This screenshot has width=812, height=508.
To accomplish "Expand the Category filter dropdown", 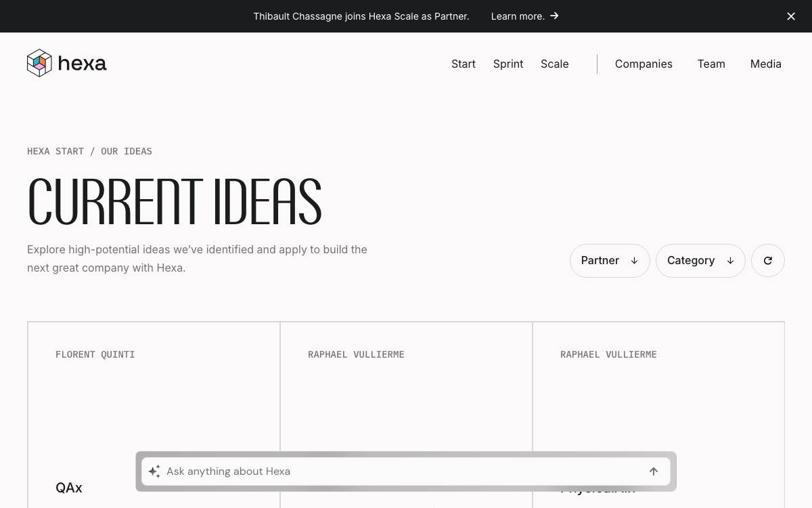I will tap(700, 261).
